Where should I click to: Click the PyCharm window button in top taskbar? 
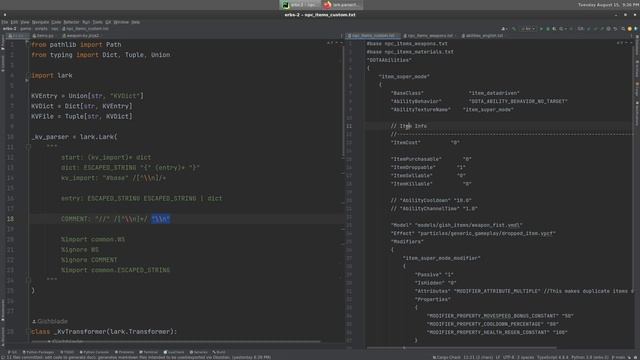300,5
